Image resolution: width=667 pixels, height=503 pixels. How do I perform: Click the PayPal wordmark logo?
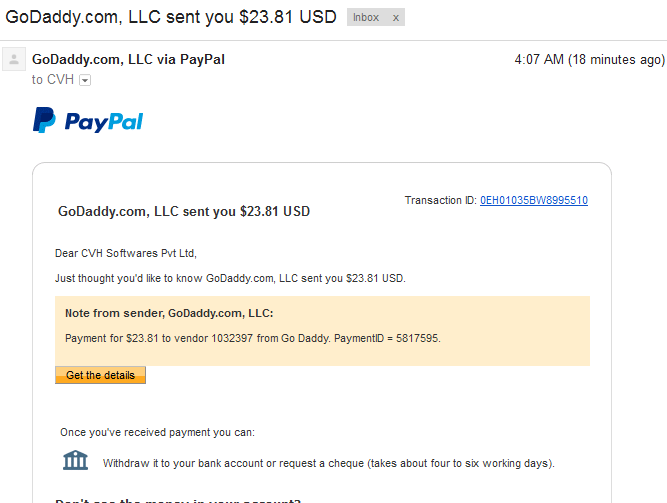(104, 122)
